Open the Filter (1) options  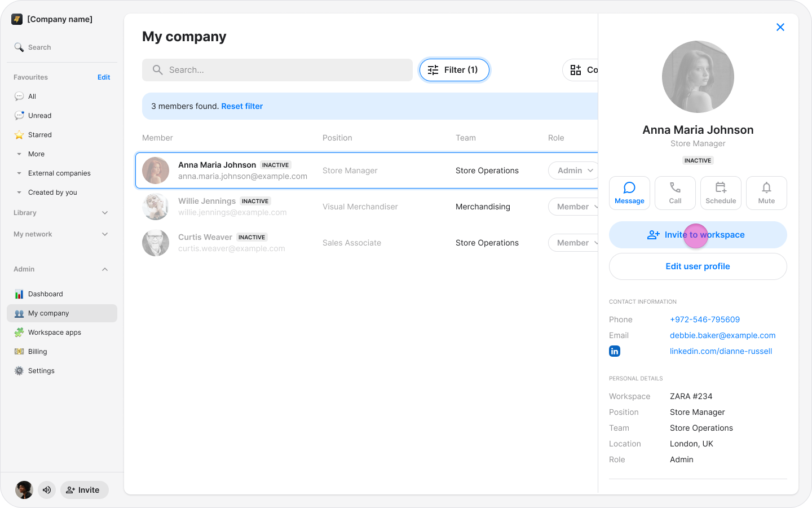click(x=454, y=70)
